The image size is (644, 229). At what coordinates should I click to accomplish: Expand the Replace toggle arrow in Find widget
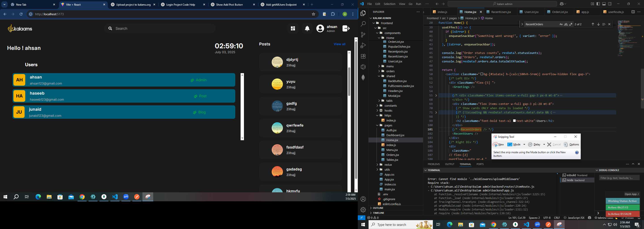pos(522,24)
